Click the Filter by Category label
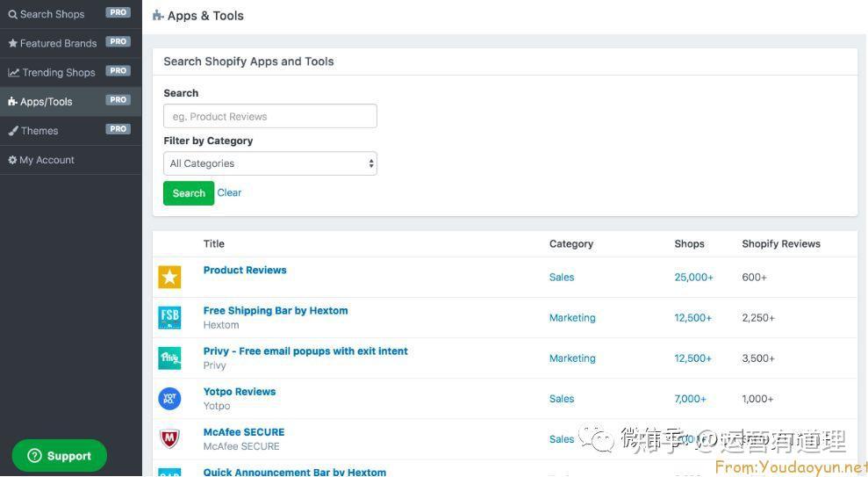868x477 pixels. (x=208, y=141)
